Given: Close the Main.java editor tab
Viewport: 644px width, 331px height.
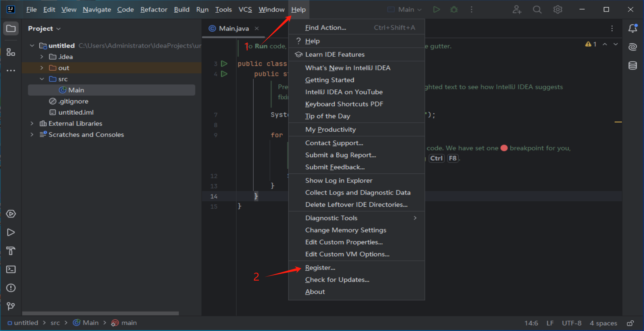Looking at the screenshot, I should point(257,28).
